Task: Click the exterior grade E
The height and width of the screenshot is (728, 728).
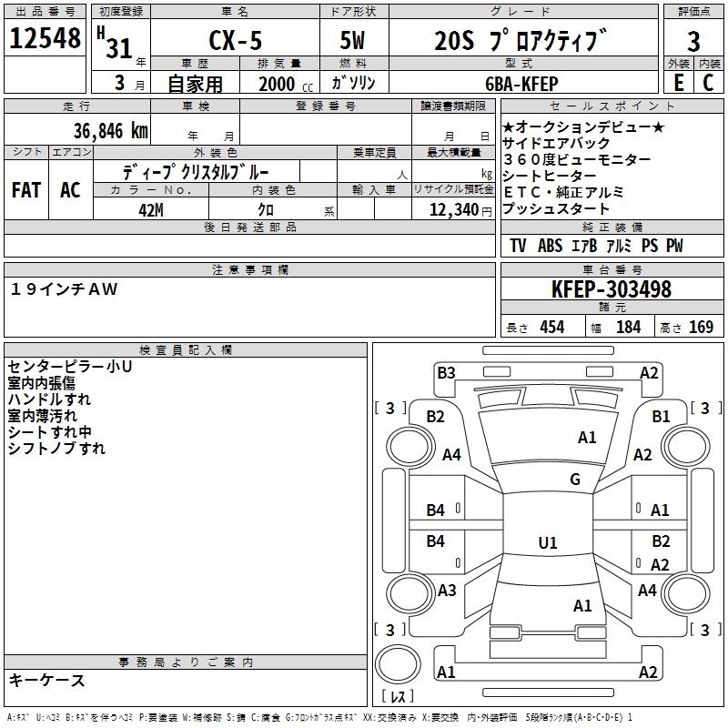Action: [679, 83]
